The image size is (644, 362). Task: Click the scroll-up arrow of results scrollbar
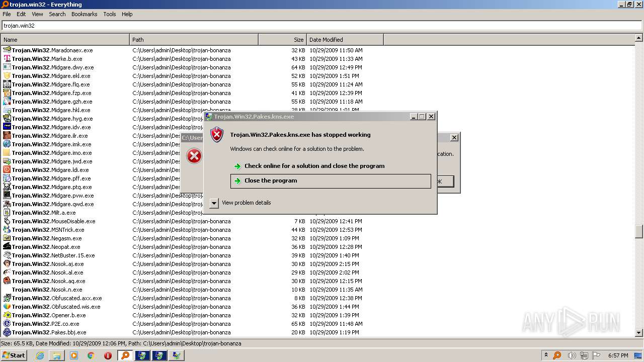(x=639, y=38)
